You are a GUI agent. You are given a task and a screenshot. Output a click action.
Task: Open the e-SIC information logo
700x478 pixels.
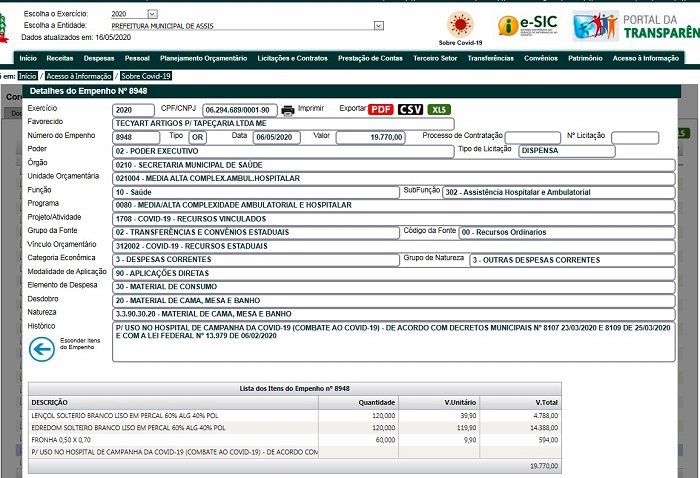527,25
